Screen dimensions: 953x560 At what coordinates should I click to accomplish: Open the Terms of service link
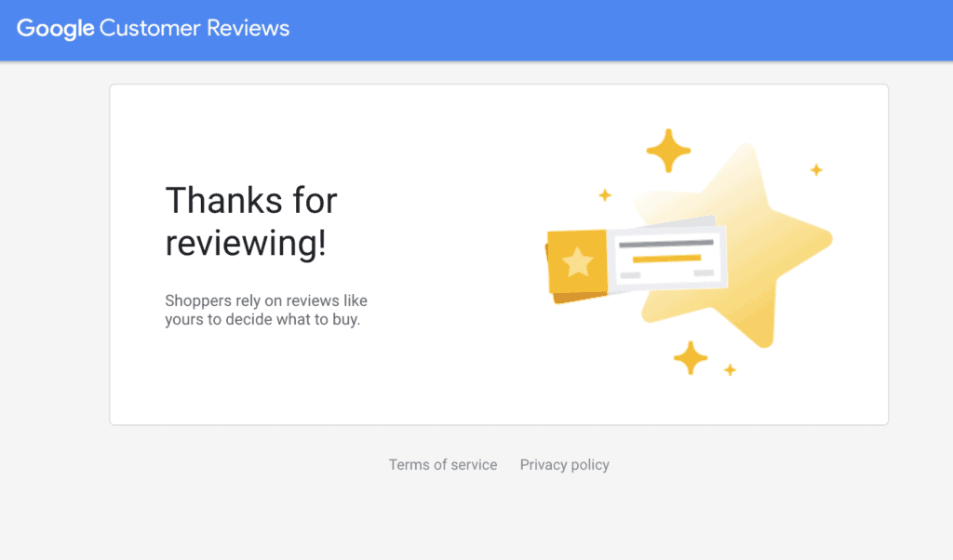click(443, 464)
